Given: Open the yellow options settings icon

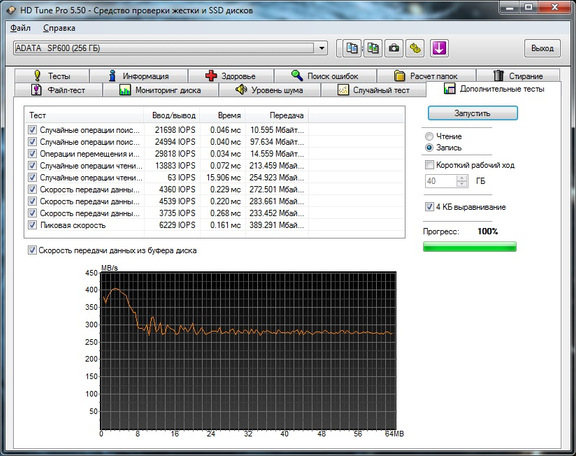Looking at the screenshot, I should [415, 48].
